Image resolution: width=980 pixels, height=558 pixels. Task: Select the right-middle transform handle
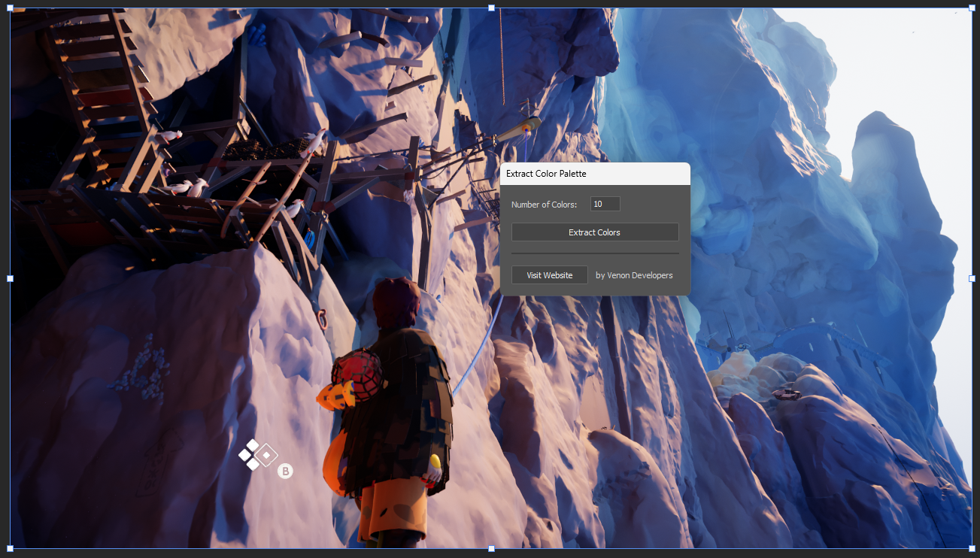coord(972,278)
